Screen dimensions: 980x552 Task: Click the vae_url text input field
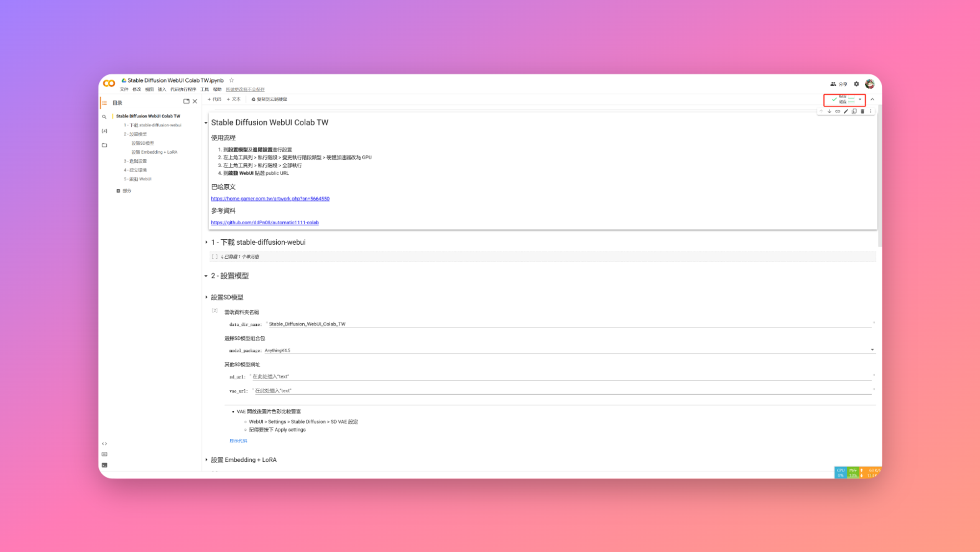click(563, 391)
